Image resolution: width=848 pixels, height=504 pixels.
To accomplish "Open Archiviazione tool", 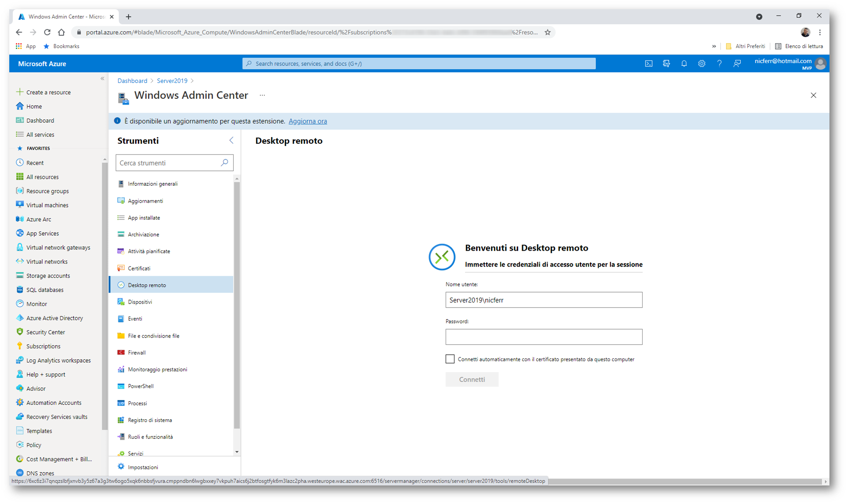I will click(171, 234).
